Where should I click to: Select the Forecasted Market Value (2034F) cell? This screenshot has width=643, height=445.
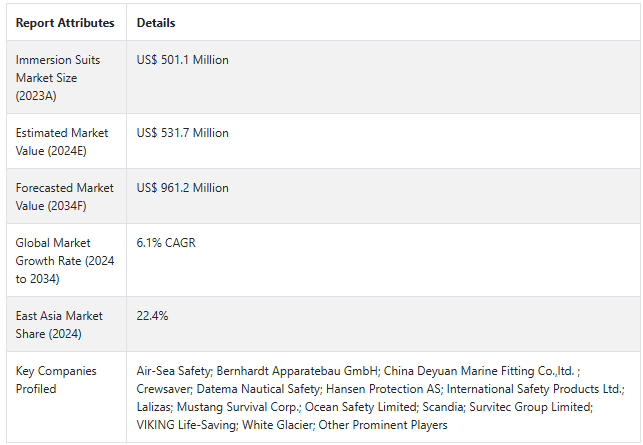[60, 197]
